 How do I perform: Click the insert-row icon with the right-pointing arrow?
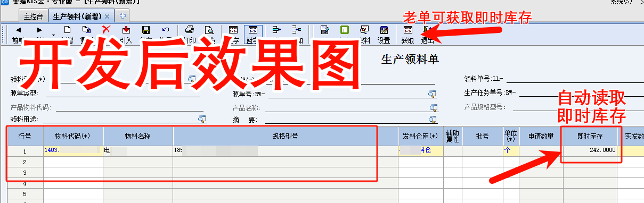tap(276, 30)
